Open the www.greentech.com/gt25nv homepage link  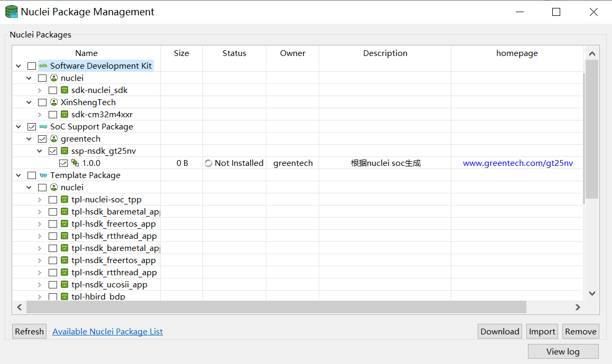point(517,163)
